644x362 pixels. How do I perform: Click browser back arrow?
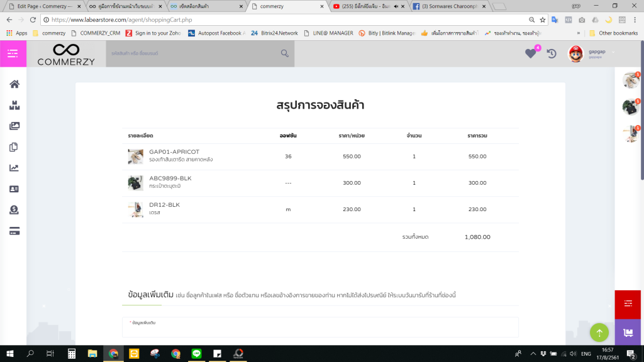[9, 19]
